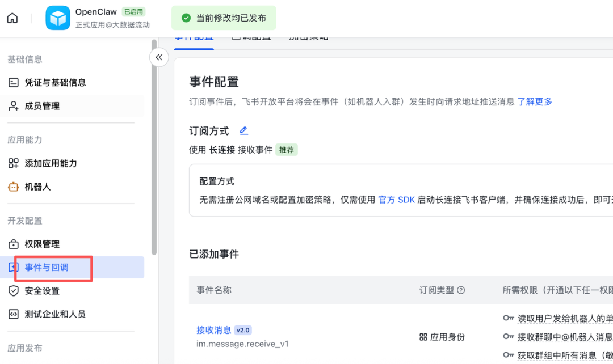
Task: Click the 官方 SDK link
Action: (396, 199)
